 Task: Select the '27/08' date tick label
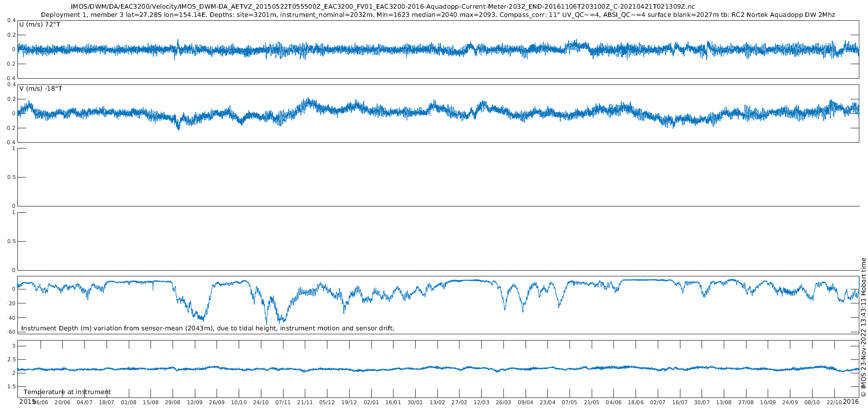(746, 402)
